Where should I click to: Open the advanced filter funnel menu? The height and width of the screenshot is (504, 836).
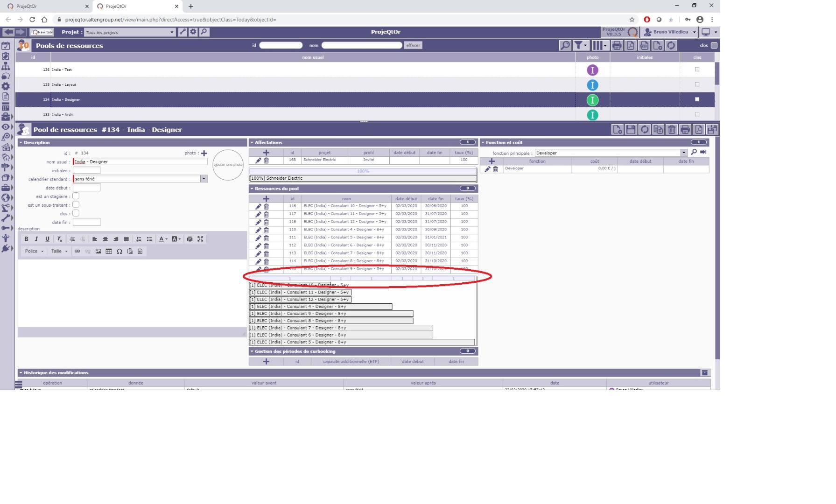point(580,45)
